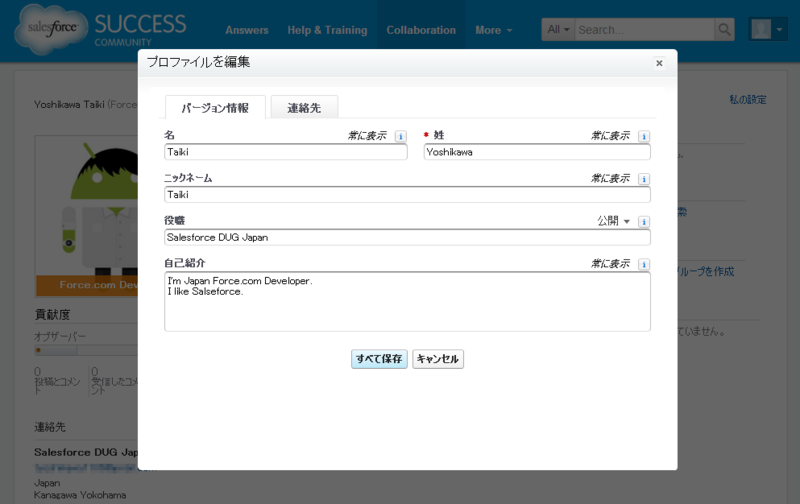Click the 役職 field with Salesforce DUG Japan
This screenshot has width=800, height=504.
pyautogui.click(x=407, y=237)
